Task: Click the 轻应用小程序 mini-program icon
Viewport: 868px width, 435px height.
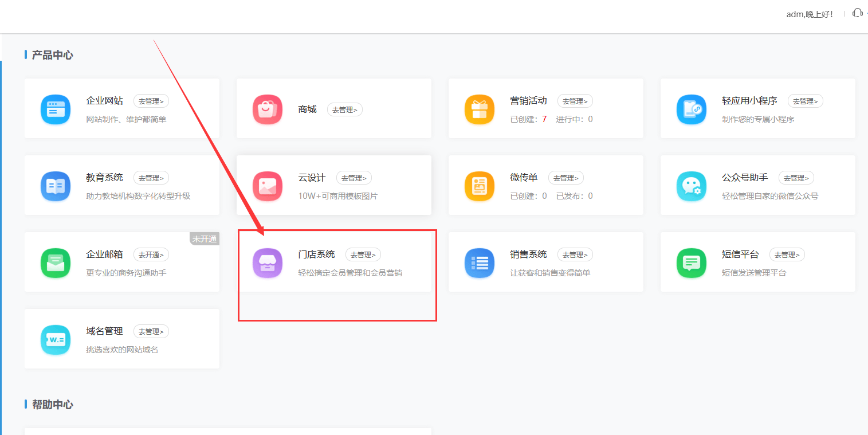Action: pyautogui.click(x=691, y=109)
